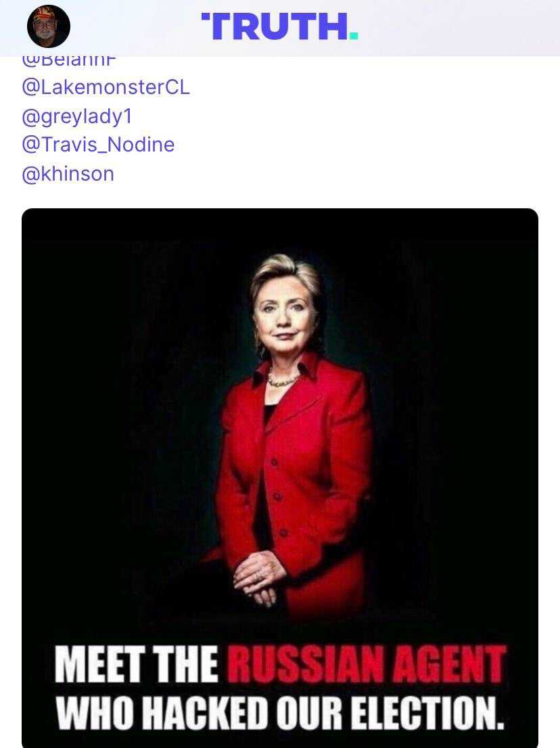
Task: Open the @LakemonsterCL mention
Action: [x=106, y=87]
